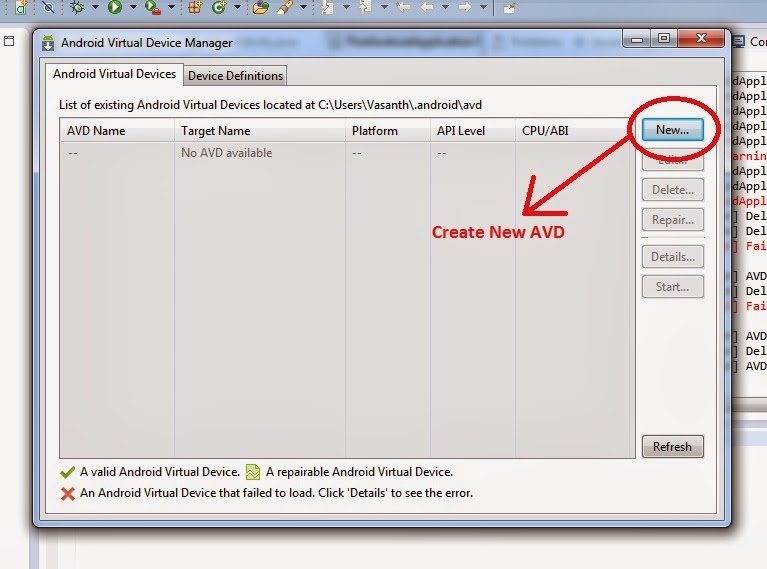The height and width of the screenshot is (569, 767).
Task: Click the first toolbar icon with letter a
Action: [x=21, y=7]
